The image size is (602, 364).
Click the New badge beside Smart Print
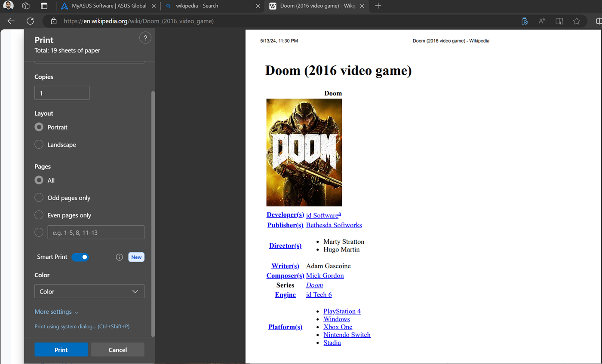click(x=136, y=257)
